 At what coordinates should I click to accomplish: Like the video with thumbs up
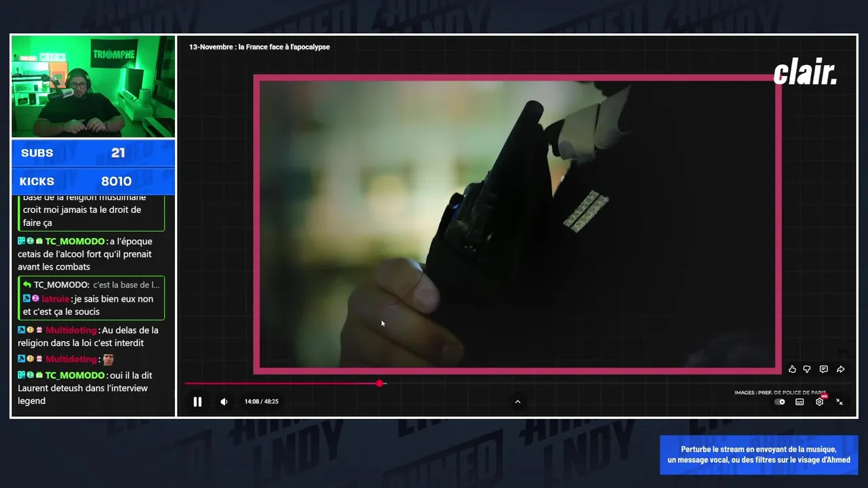point(792,369)
